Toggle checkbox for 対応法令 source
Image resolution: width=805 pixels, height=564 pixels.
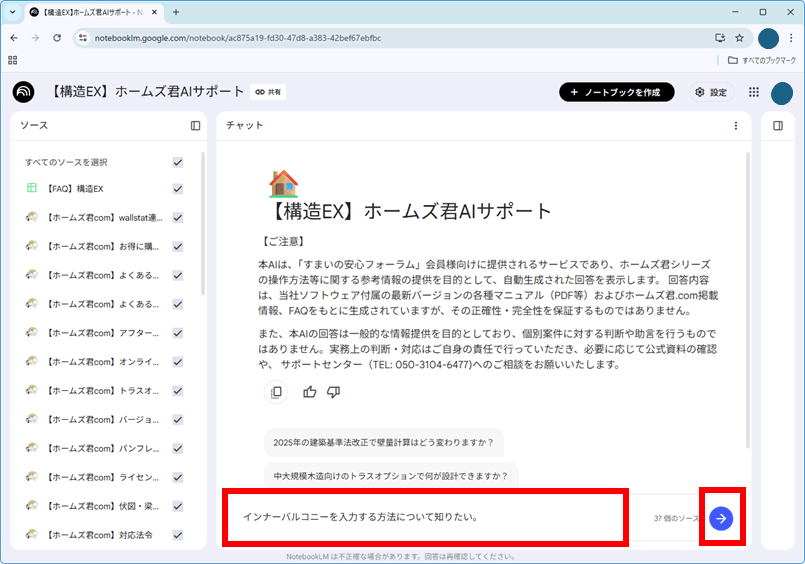pos(178,535)
